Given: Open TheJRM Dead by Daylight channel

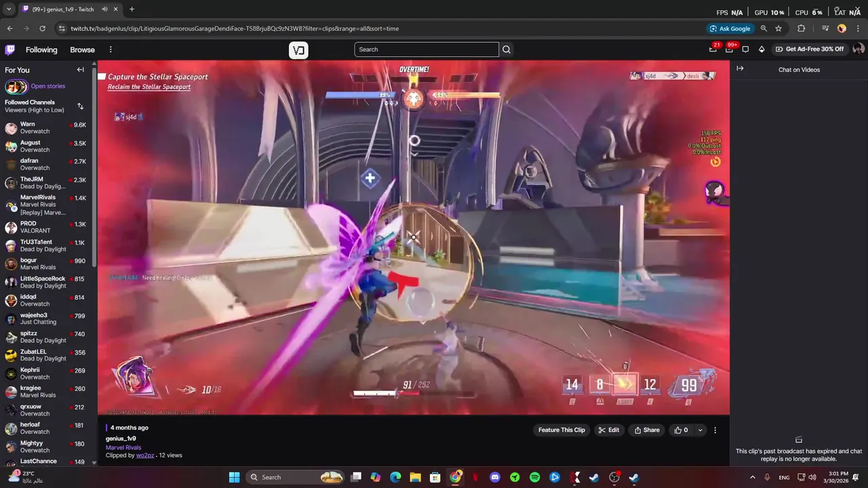Looking at the screenshot, I should tap(46, 183).
